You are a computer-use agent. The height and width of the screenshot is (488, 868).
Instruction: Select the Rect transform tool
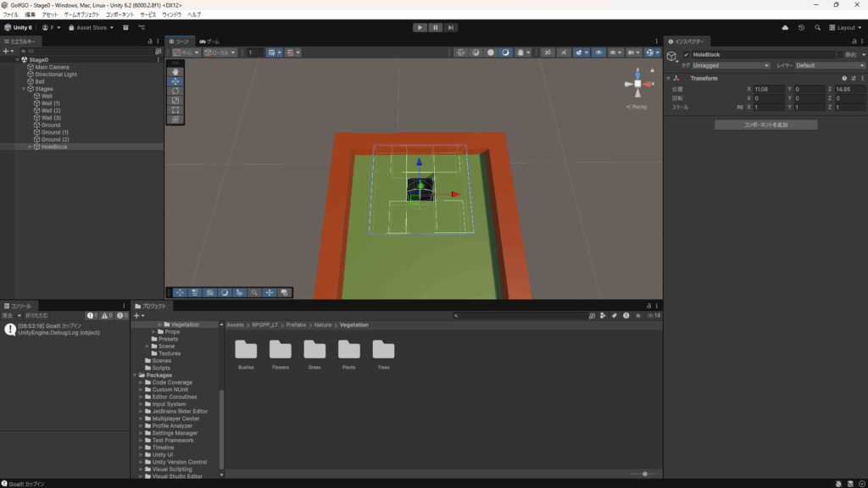point(175,110)
